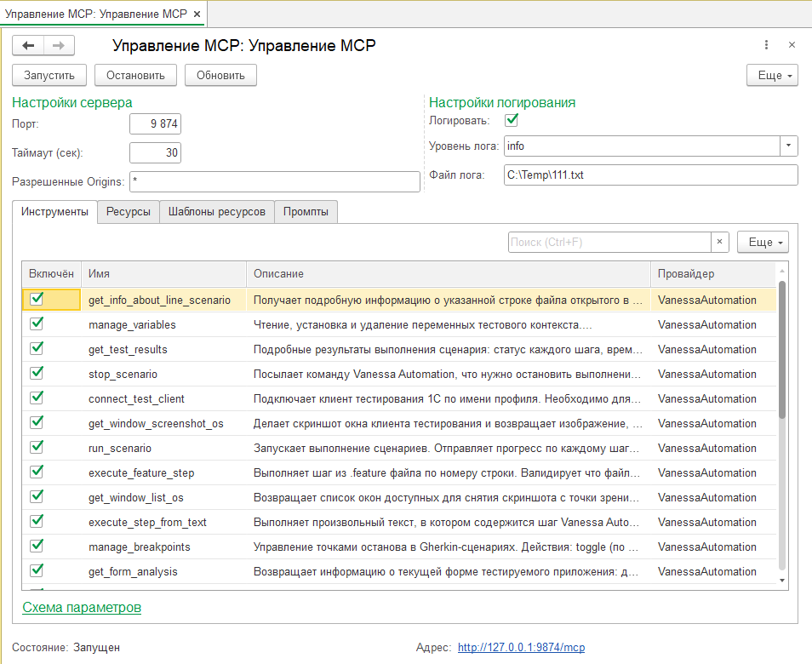The height and width of the screenshot is (664, 812).
Task: Sort by the Провайдер column header
Action: [x=685, y=273]
